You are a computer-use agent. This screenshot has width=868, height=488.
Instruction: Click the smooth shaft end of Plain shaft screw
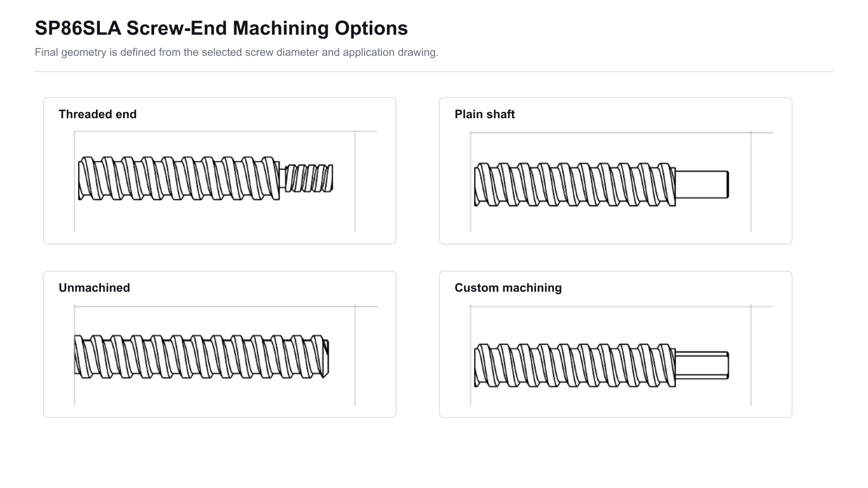click(x=702, y=184)
